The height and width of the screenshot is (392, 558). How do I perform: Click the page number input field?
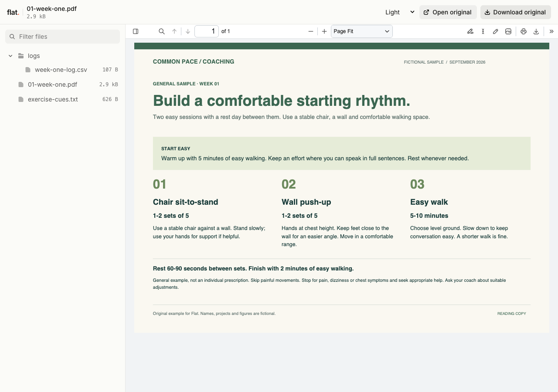(x=207, y=31)
